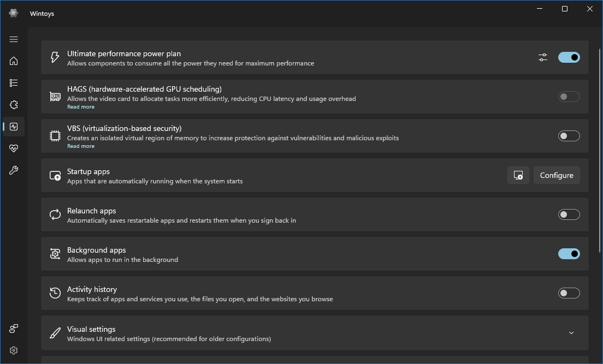Open the Services puzzle-piece sidebar icon
This screenshot has width=603, height=364.
(x=14, y=105)
